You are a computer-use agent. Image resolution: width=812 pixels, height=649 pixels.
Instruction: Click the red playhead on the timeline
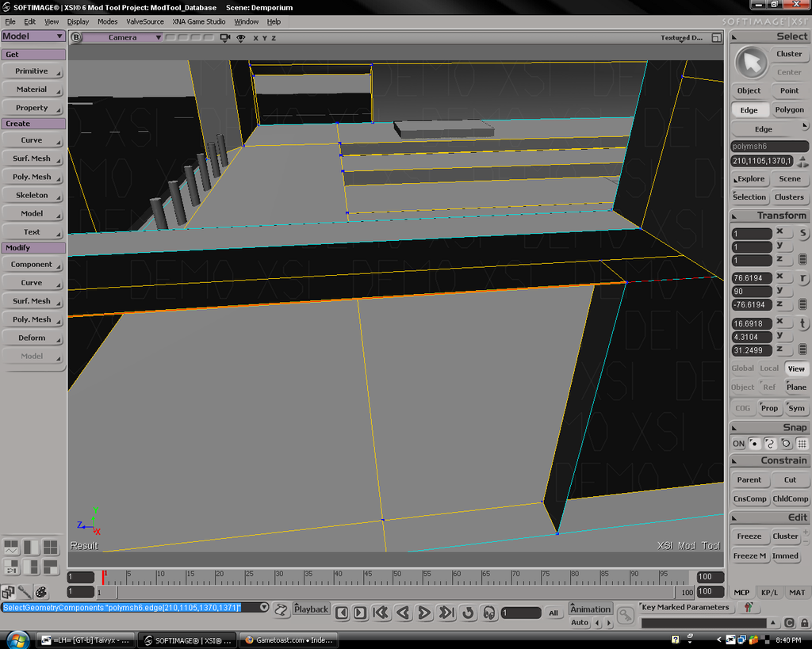(x=104, y=577)
